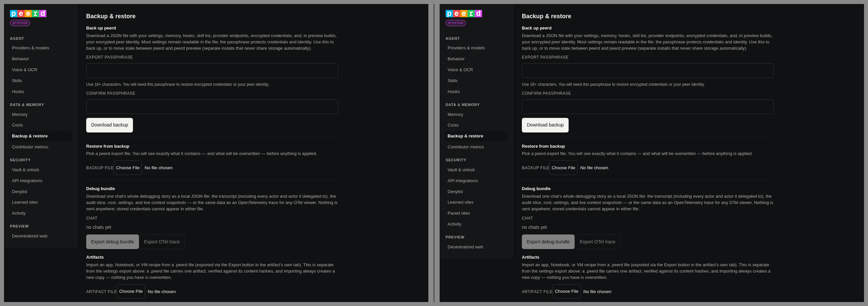Choose an artifact file in right window
Viewport: 868px width, 306px height.
(566, 291)
